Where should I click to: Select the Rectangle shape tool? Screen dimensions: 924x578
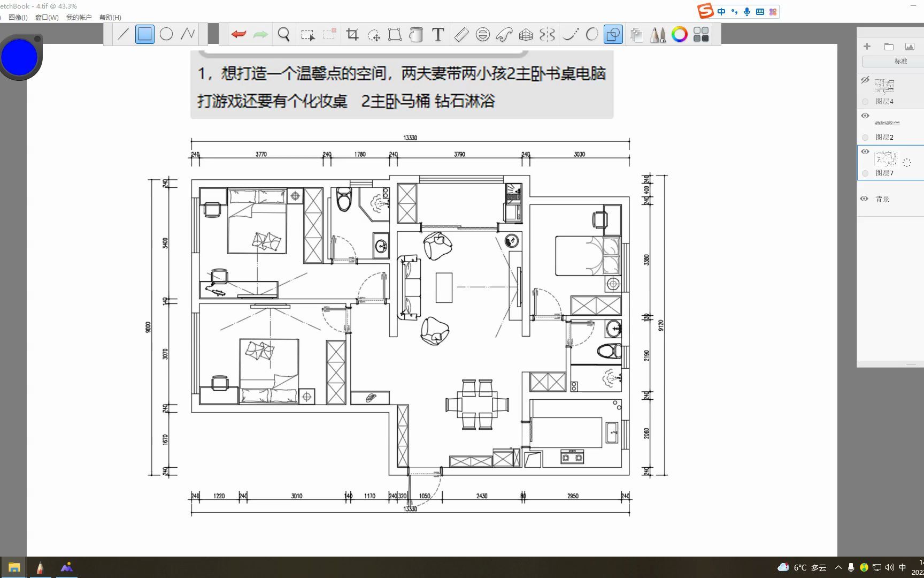(144, 33)
